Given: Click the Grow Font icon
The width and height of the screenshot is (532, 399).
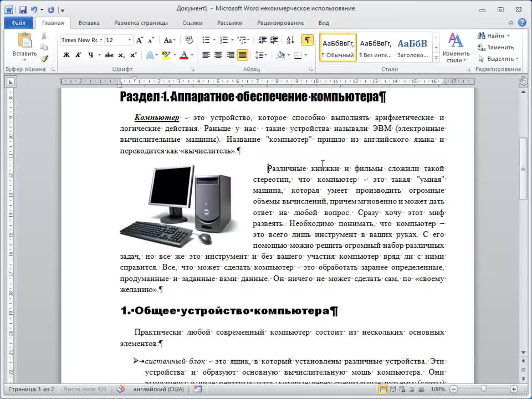Looking at the screenshot, I should point(140,40).
